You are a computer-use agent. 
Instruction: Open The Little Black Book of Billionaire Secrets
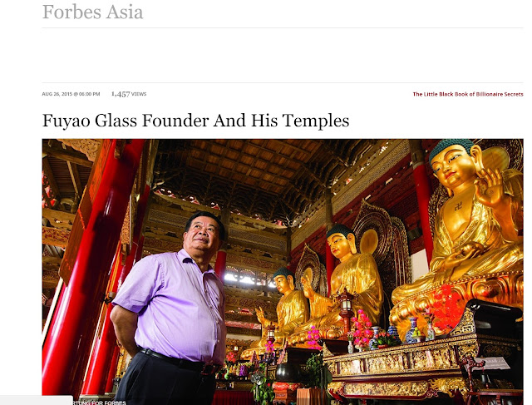[x=468, y=94]
